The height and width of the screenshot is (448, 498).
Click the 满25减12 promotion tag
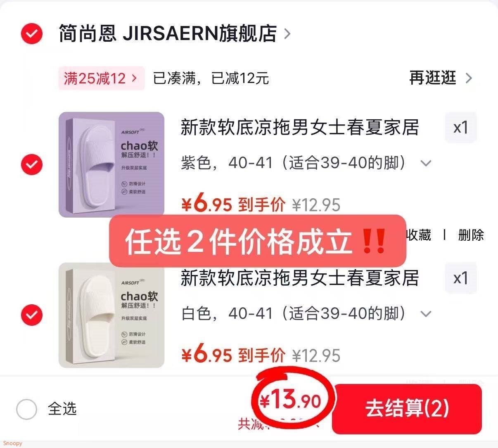tap(101, 78)
